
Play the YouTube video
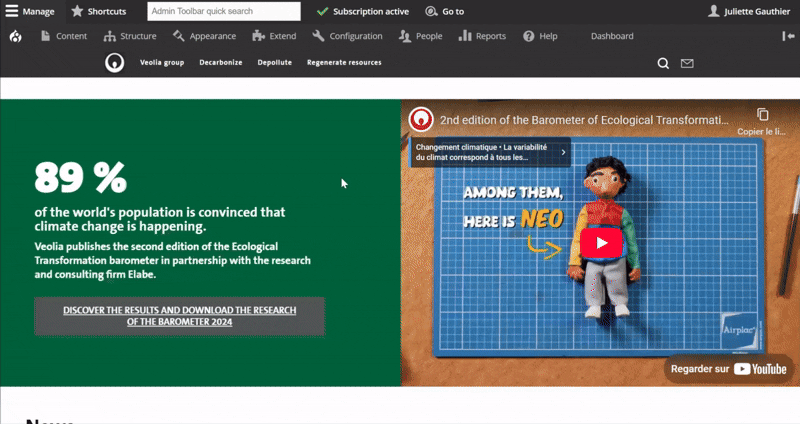tap(601, 242)
